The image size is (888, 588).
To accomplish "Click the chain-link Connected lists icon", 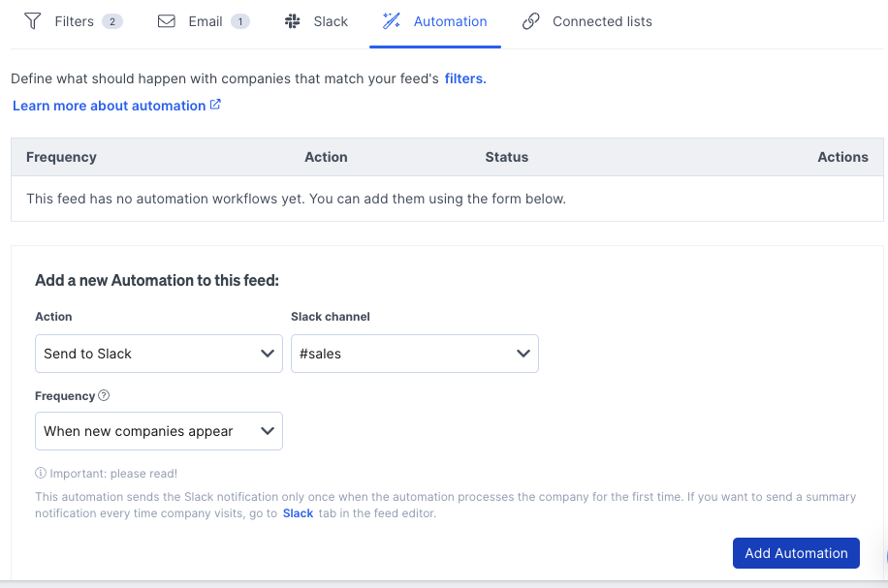I will tap(530, 20).
